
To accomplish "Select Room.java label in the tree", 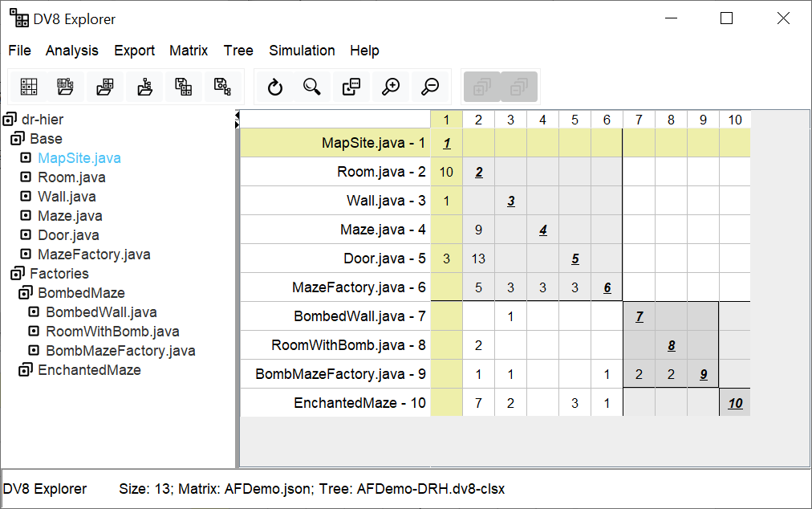I will tap(71, 177).
